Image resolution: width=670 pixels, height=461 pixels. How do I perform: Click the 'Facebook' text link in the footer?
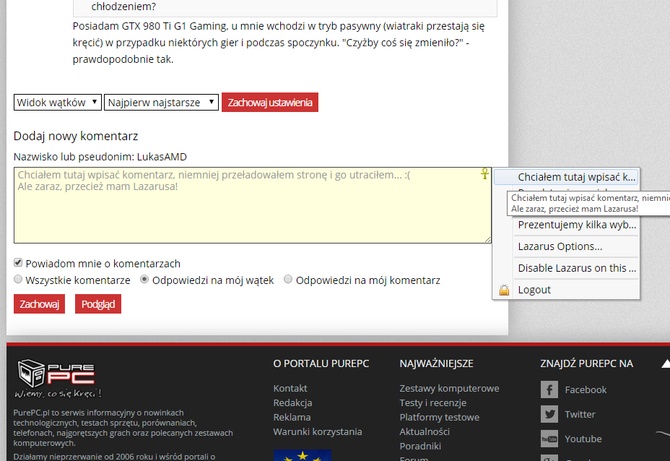[585, 390]
